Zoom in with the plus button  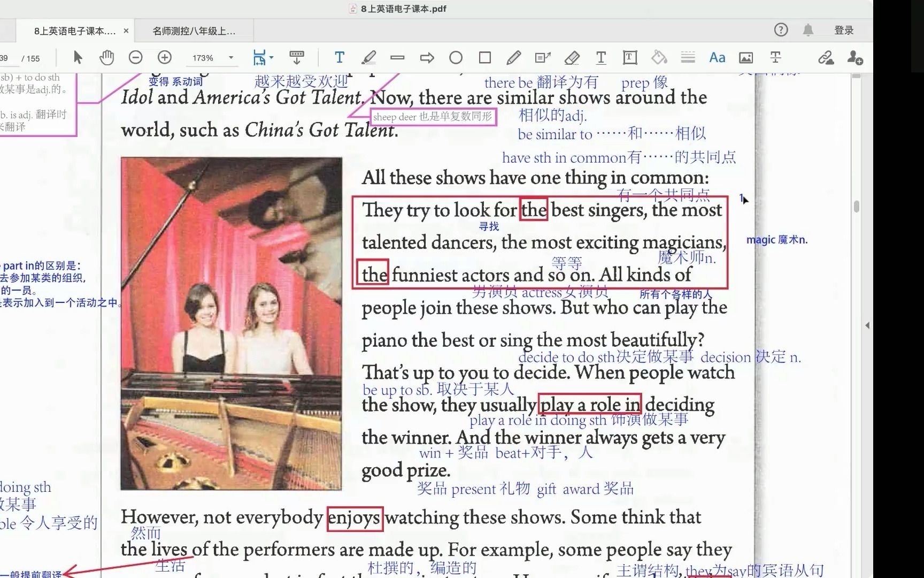pos(165,57)
